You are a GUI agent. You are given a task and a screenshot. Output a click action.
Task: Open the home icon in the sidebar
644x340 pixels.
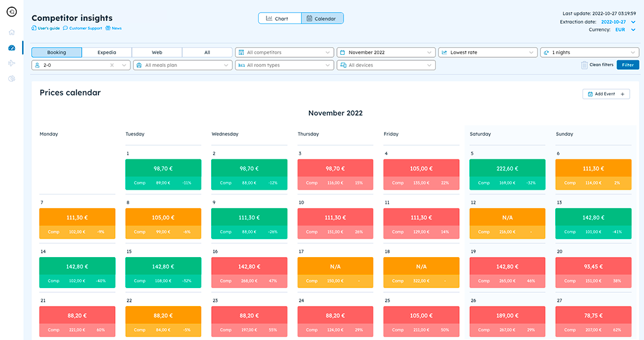coord(11,32)
